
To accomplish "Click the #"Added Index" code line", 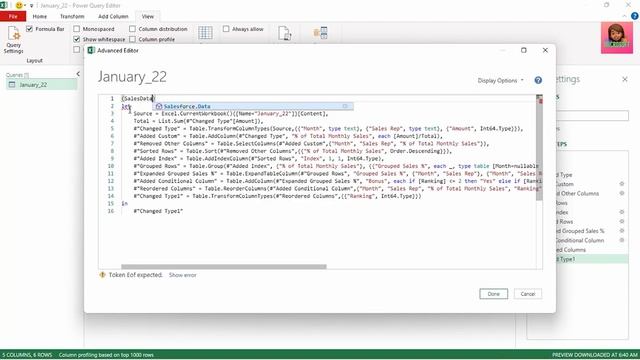I will [258, 158].
